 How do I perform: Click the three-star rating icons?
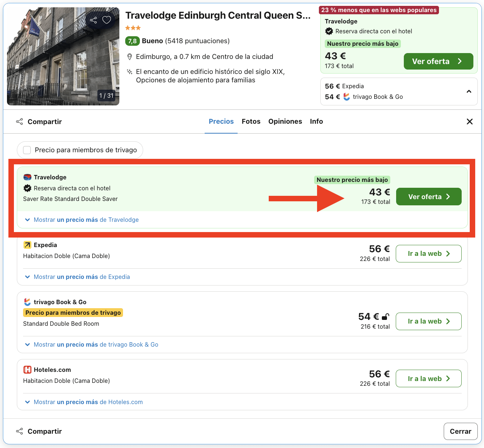(x=133, y=27)
